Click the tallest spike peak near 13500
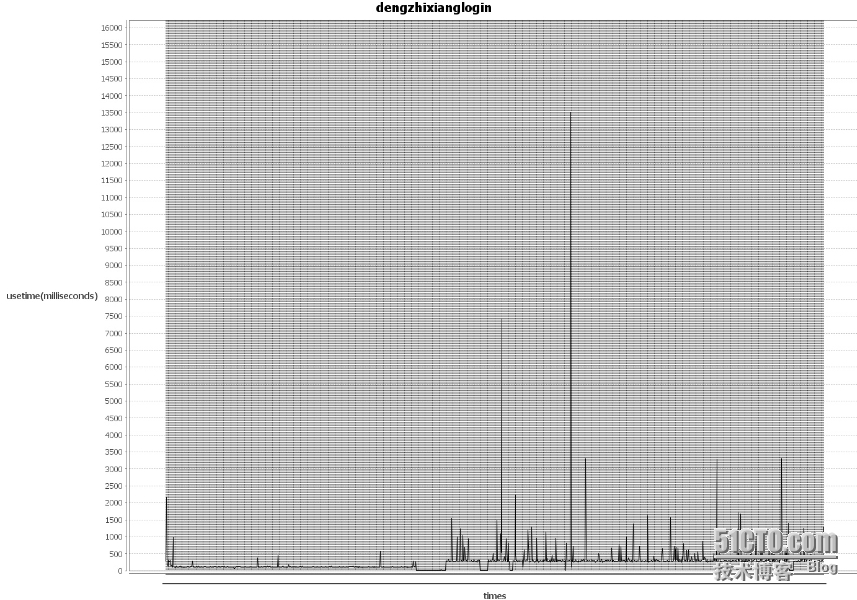Screen dimensions: 857x600 point(571,113)
